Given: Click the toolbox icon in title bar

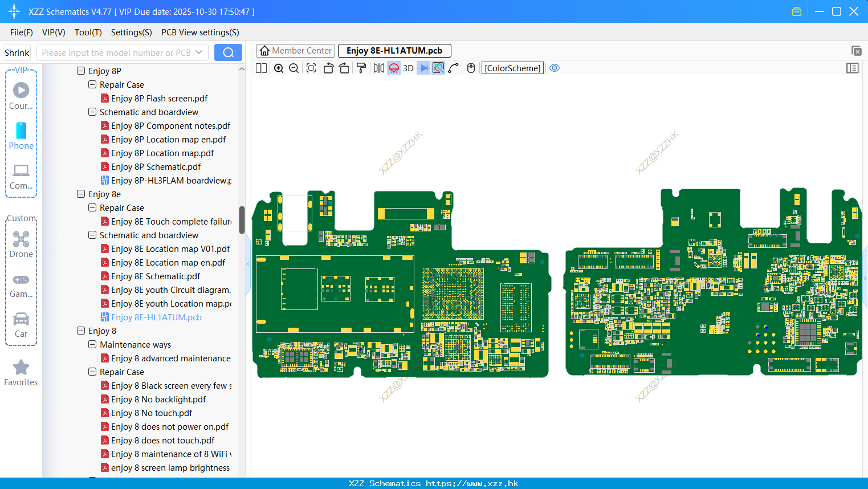Looking at the screenshot, I should tap(797, 11).
